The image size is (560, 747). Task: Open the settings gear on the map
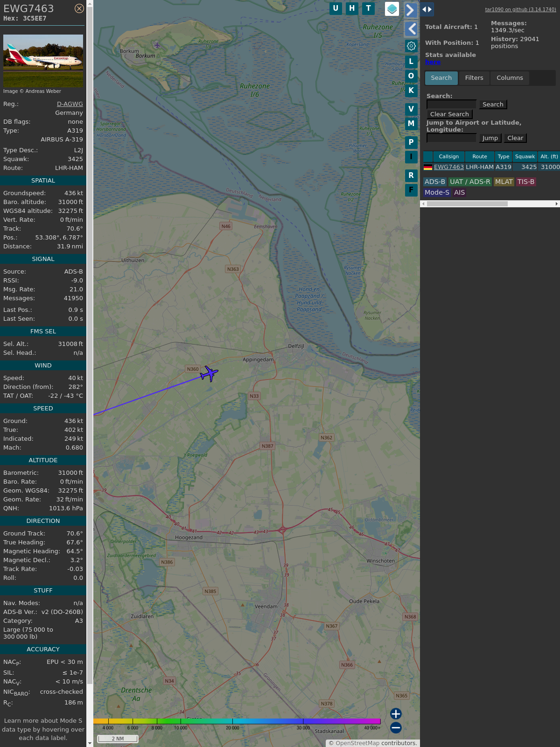pyautogui.click(x=411, y=46)
